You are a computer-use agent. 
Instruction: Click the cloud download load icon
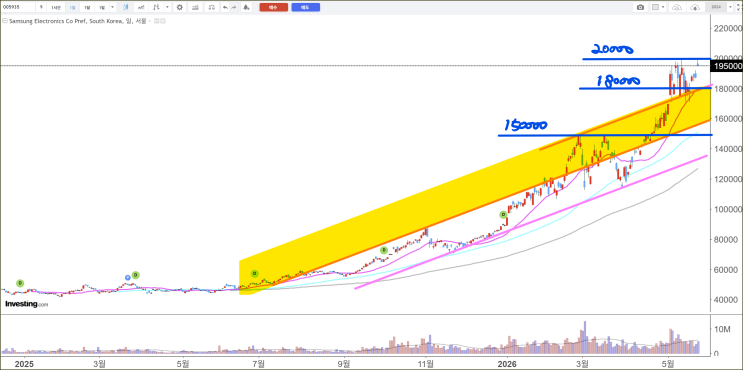tap(695, 7)
